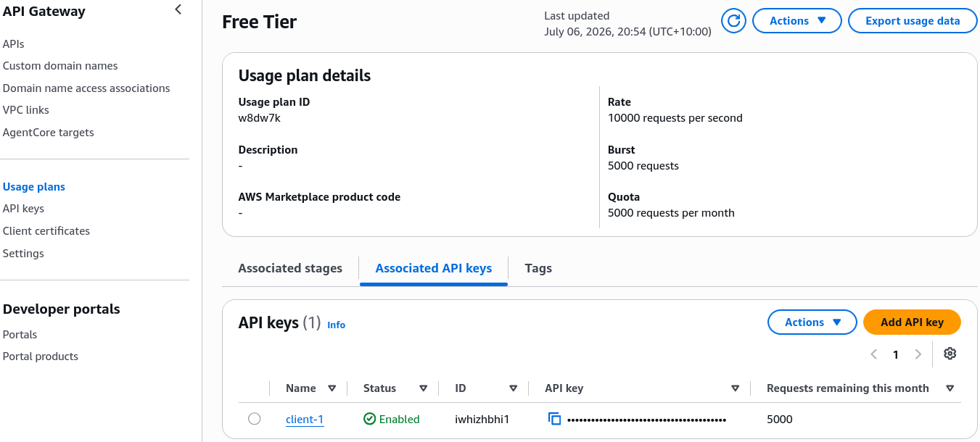The height and width of the screenshot is (442, 980).
Task: Switch to the Associated stages tab
Action: [290, 268]
